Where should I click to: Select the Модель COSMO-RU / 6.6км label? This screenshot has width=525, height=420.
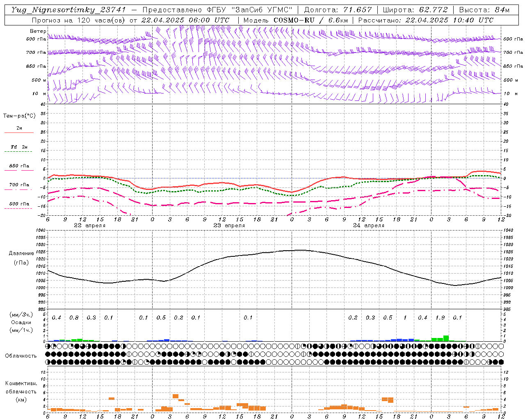(x=296, y=20)
